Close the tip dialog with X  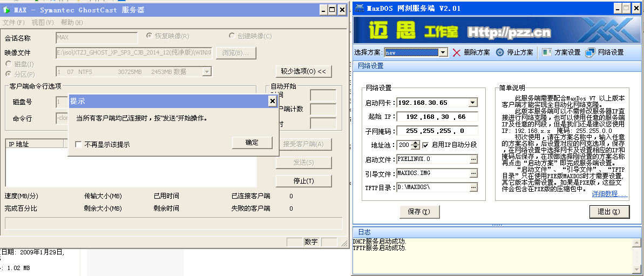pyautogui.click(x=272, y=101)
